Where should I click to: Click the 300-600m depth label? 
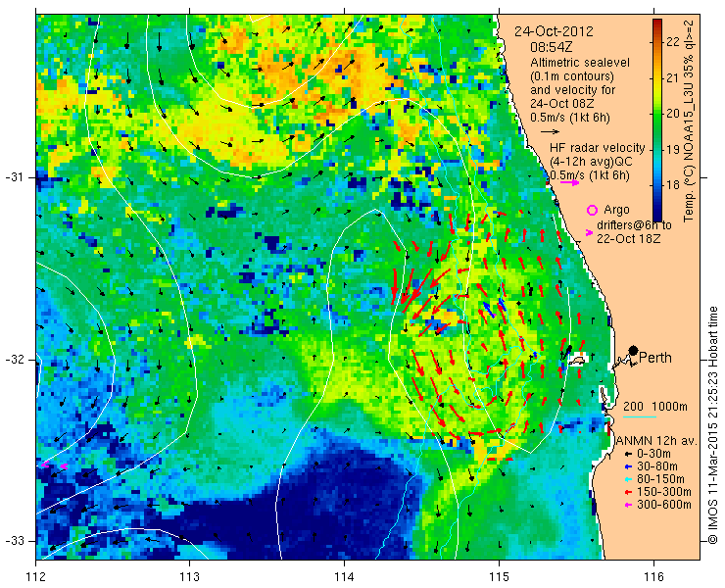click(664, 505)
